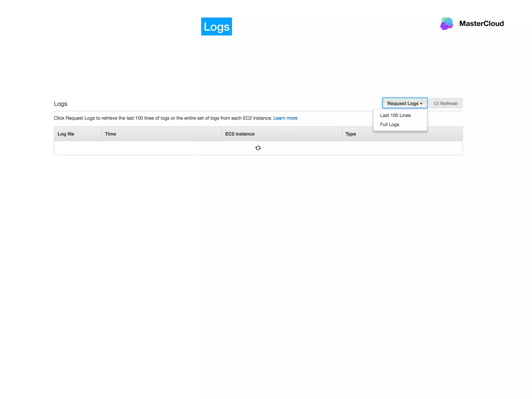532x399 pixels.
Task: Click the EC2 instance column header
Action: pos(282,134)
